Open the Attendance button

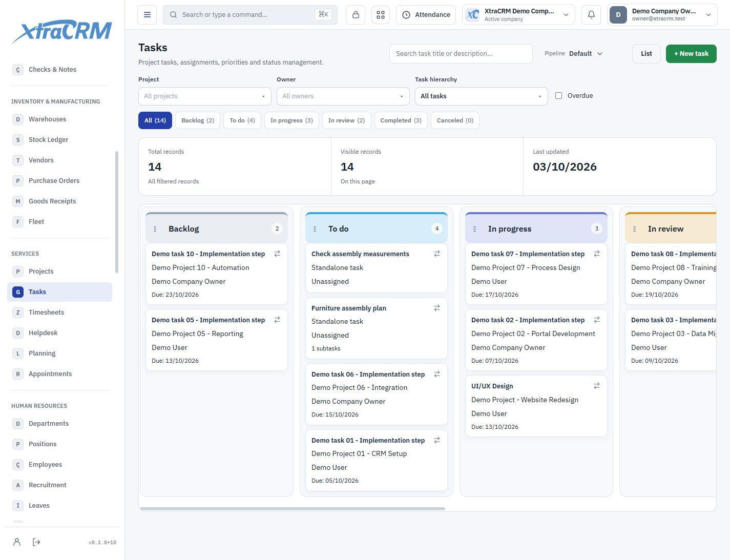[426, 15]
